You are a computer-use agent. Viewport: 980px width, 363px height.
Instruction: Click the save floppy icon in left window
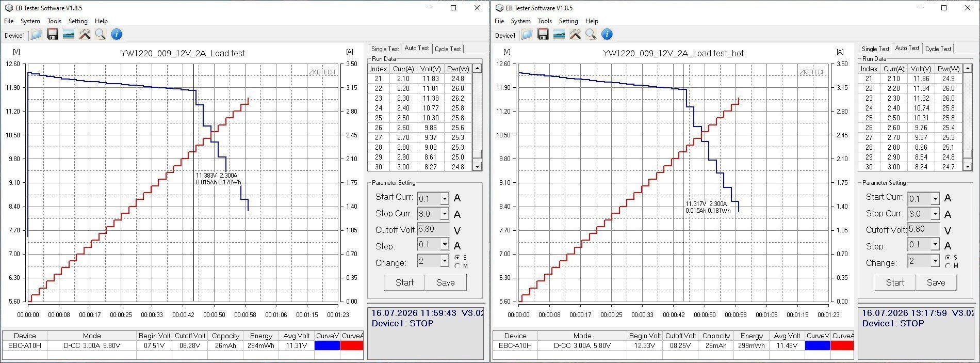click(52, 35)
